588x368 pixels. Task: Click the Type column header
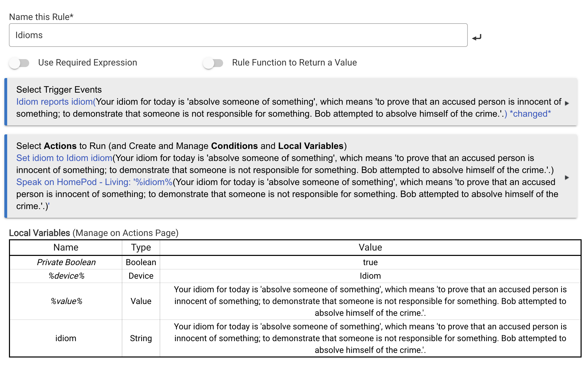pos(141,247)
